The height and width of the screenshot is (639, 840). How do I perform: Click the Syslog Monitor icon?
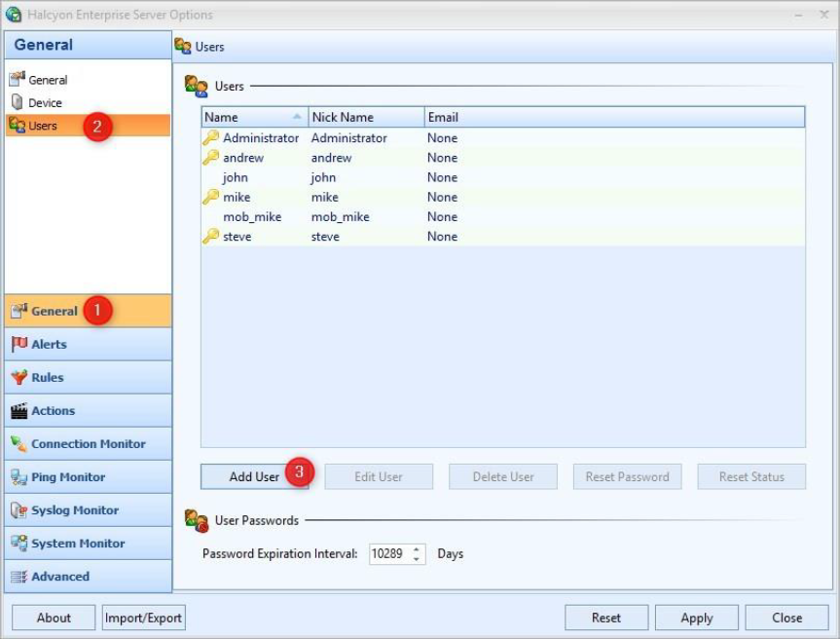[x=18, y=510]
